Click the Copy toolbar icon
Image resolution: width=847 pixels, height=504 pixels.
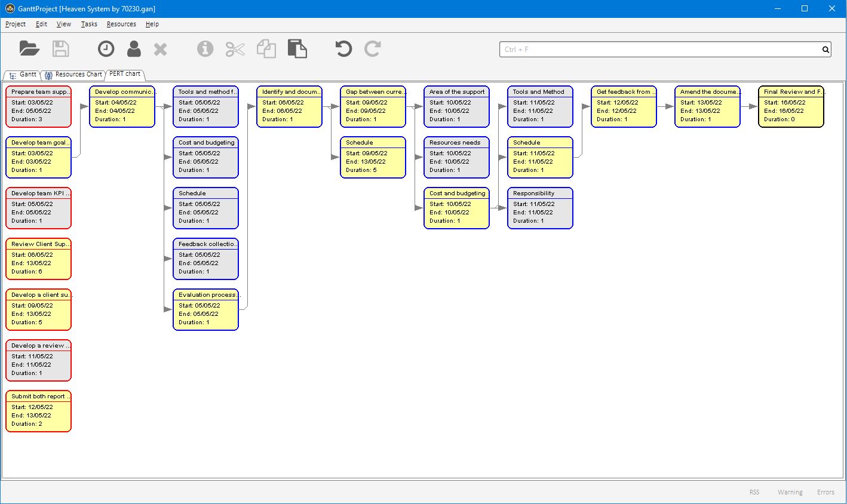click(266, 49)
